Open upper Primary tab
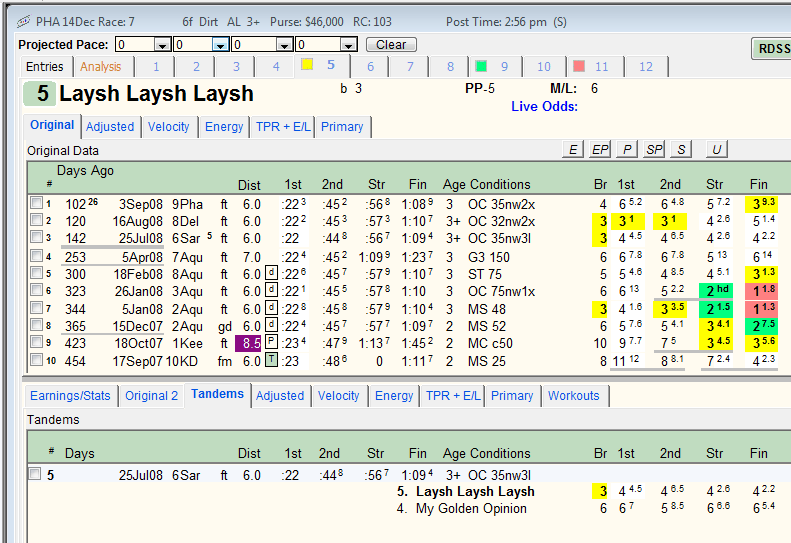The height and width of the screenshot is (543, 791). click(x=342, y=127)
